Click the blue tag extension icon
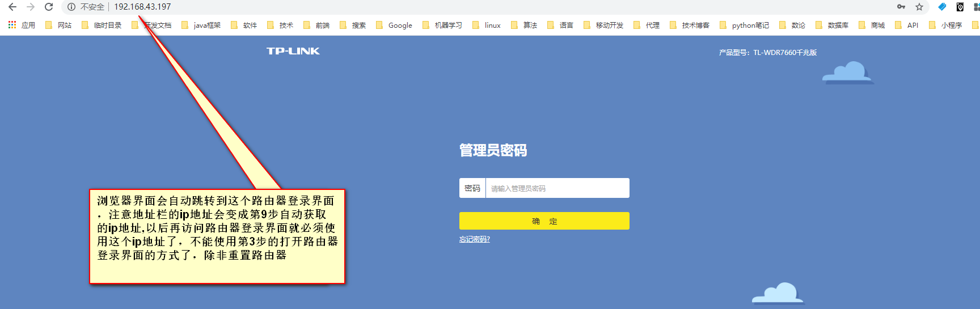980x309 pixels. pyautogui.click(x=942, y=7)
